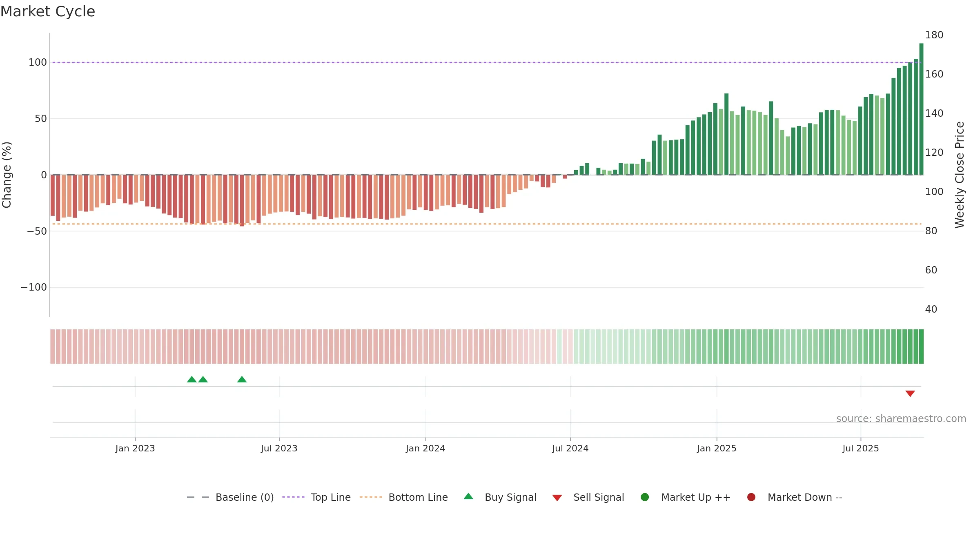Click the Change (%) axis title
This screenshot has width=980, height=551.
point(7,175)
